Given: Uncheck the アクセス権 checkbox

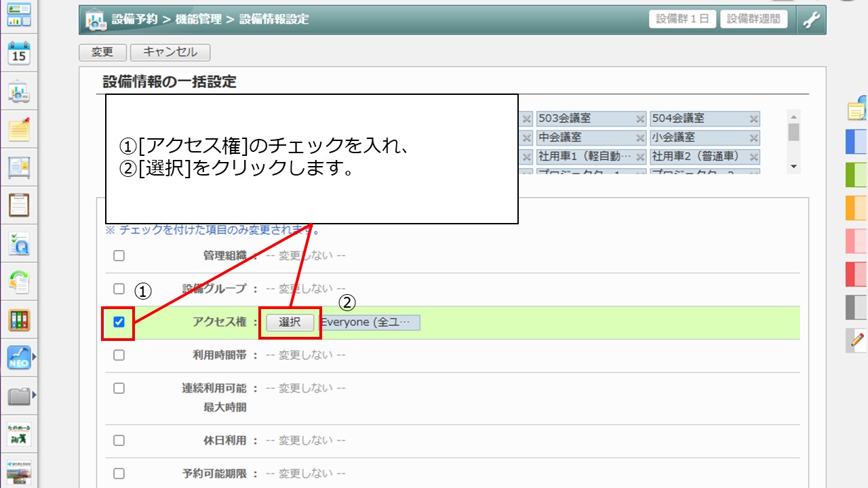Looking at the screenshot, I should 119,322.
